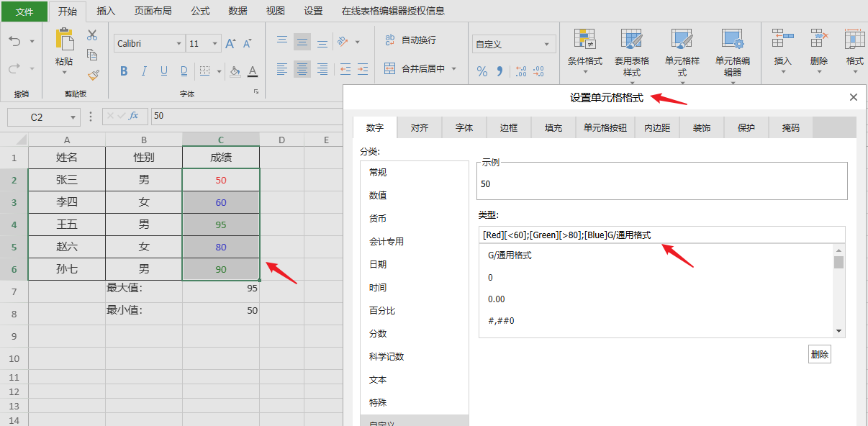Open the 文件 file menu
The width and height of the screenshot is (868, 426).
point(24,11)
